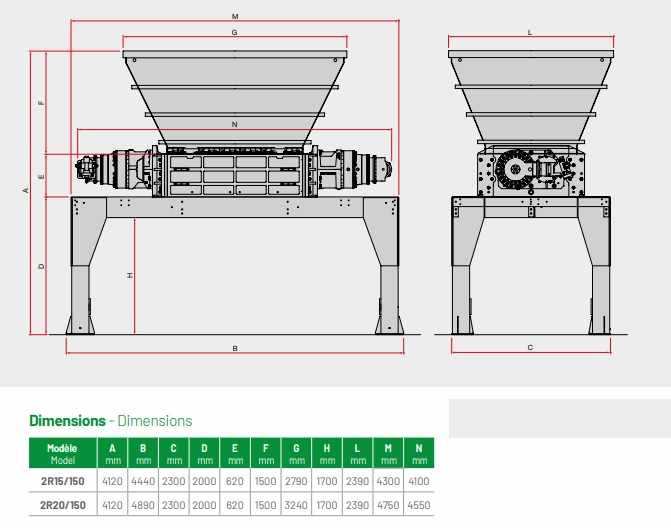
Task: Click the B dimension label below the front view
Action: click(235, 349)
